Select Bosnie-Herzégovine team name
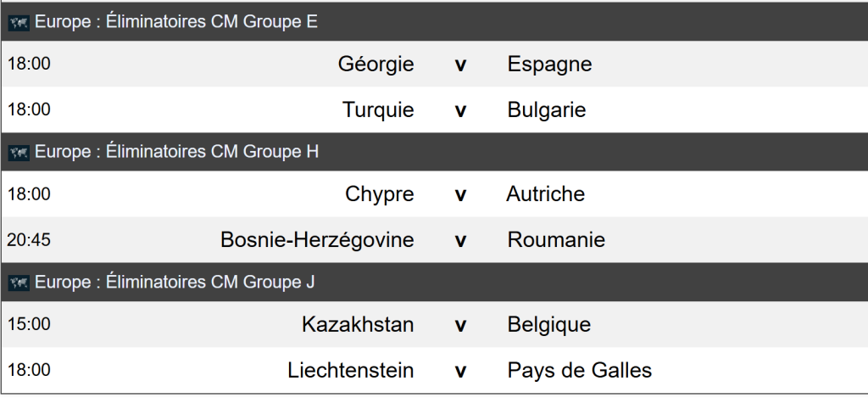Screen dimensions: 868x398 click(317, 240)
